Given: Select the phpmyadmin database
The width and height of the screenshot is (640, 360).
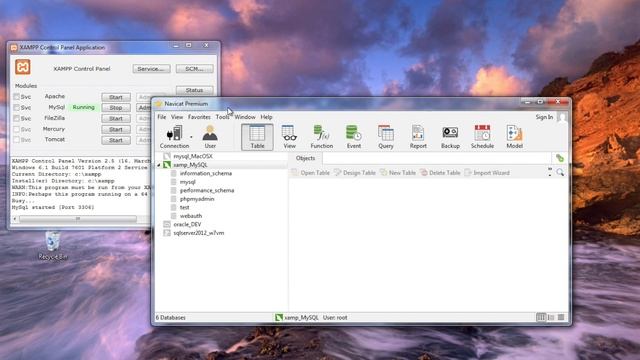Looking at the screenshot, I should [197, 199].
